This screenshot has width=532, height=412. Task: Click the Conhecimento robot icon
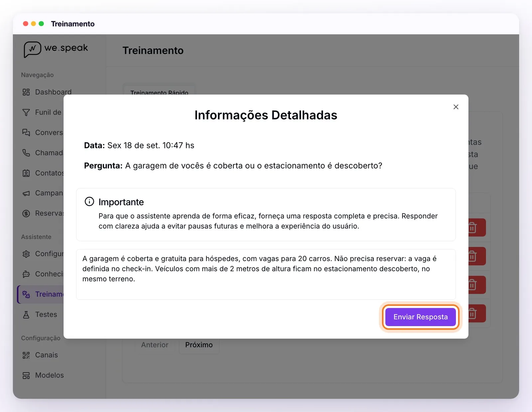point(26,274)
